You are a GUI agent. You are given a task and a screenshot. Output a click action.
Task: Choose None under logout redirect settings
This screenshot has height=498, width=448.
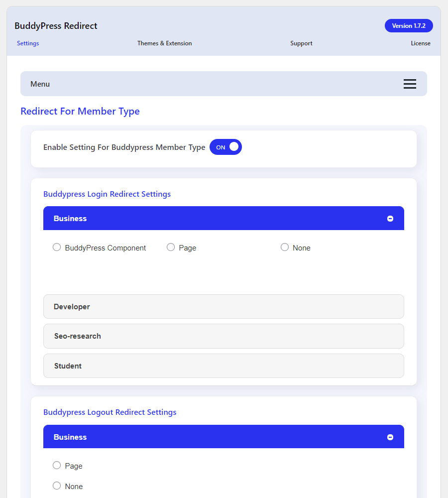pos(57,486)
